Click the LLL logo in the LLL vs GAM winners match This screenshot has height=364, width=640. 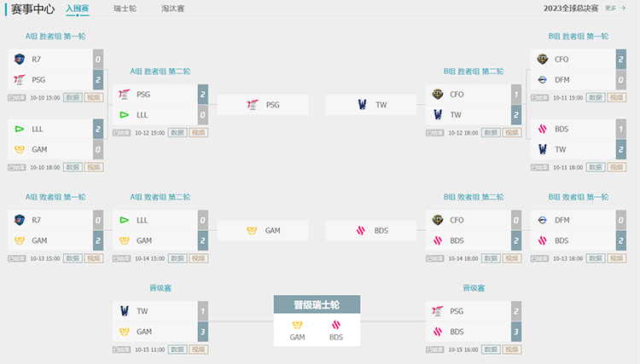[19, 129]
